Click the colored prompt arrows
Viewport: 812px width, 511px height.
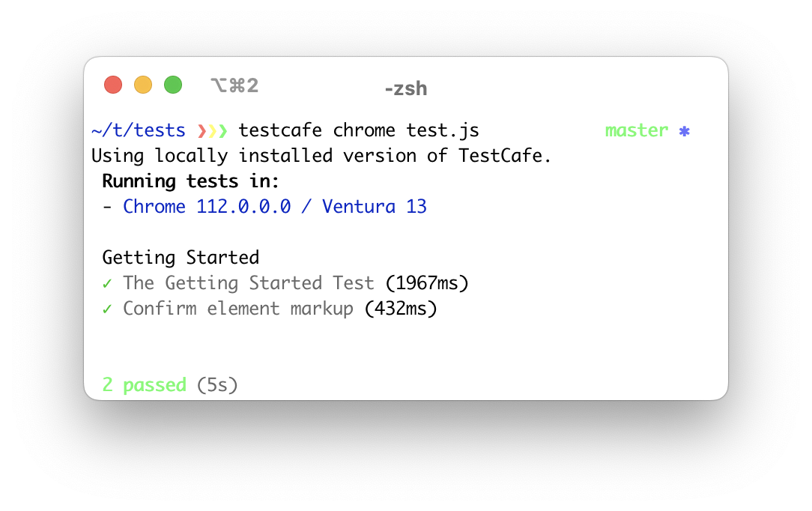[x=212, y=131]
